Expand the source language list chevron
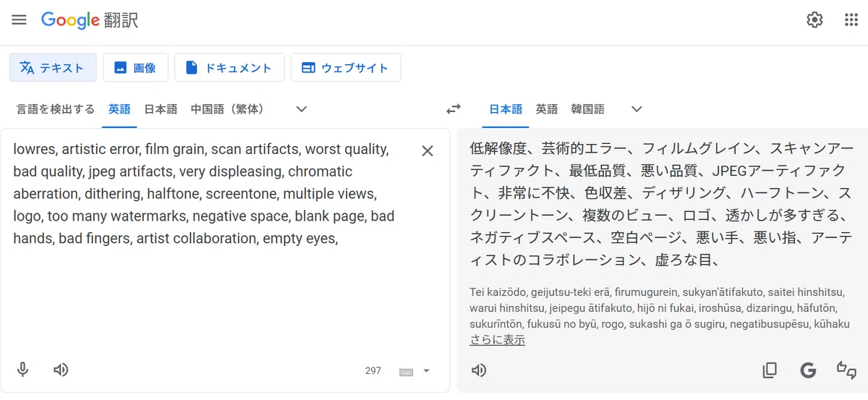 [x=302, y=109]
